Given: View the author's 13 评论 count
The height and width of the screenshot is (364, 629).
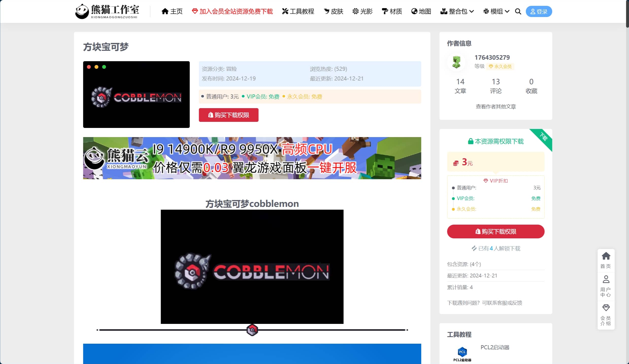Looking at the screenshot, I should coord(495,86).
